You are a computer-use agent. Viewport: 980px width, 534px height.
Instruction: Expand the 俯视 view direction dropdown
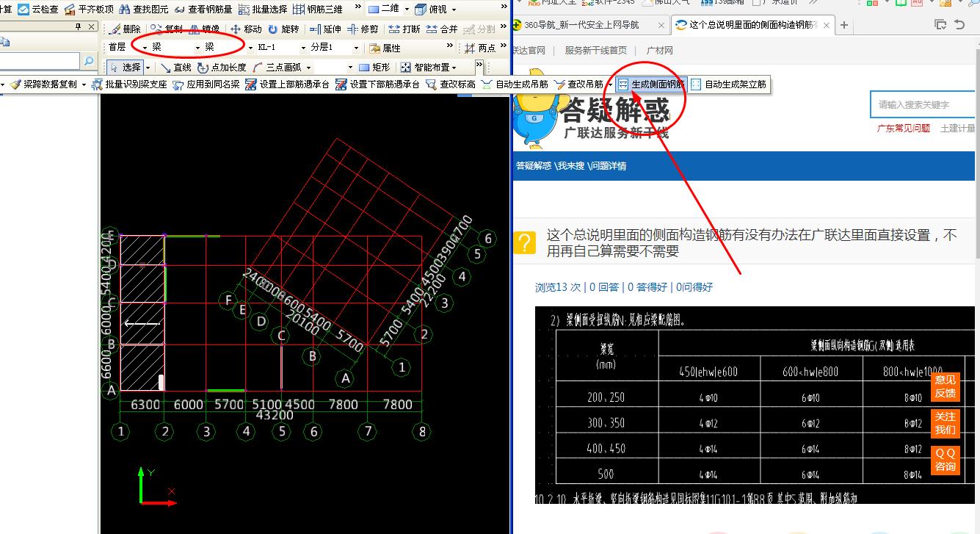(453, 10)
